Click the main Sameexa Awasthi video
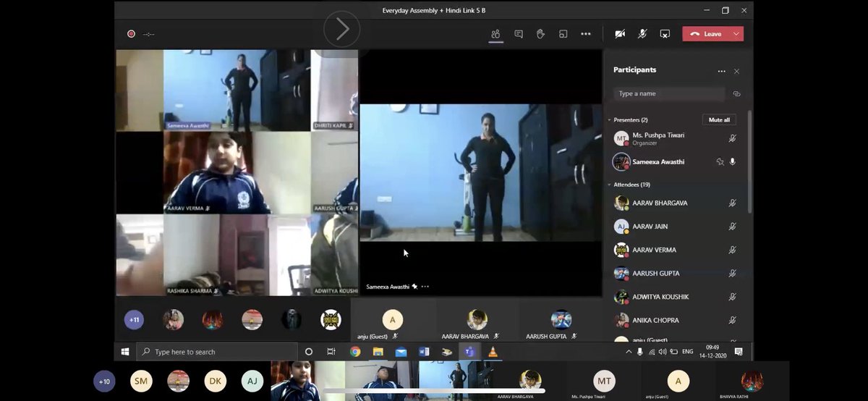The height and width of the screenshot is (401, 868). pyautogui.click(x=481, y=173)
